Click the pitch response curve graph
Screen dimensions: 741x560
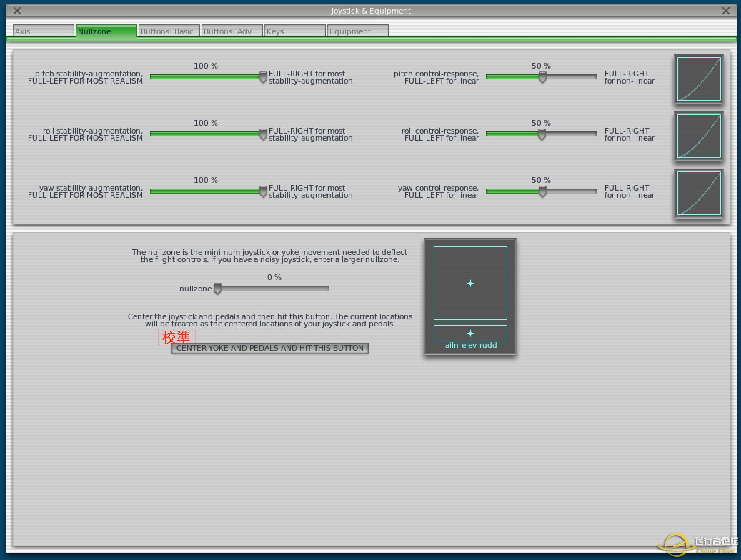(699, 79)
